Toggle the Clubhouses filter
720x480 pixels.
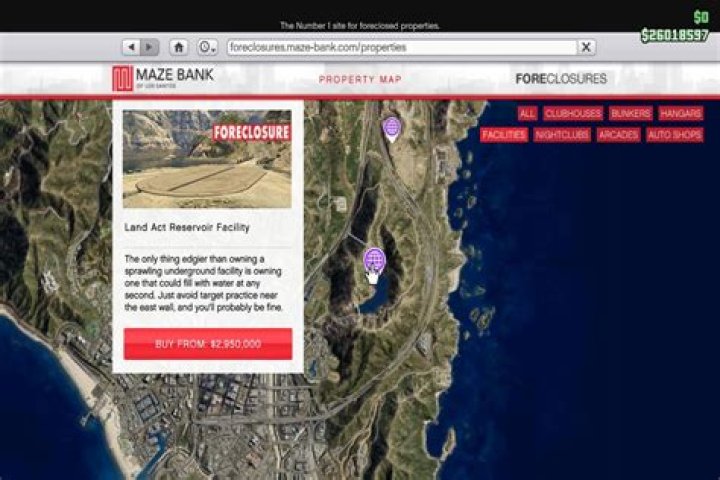coord(572,114)
